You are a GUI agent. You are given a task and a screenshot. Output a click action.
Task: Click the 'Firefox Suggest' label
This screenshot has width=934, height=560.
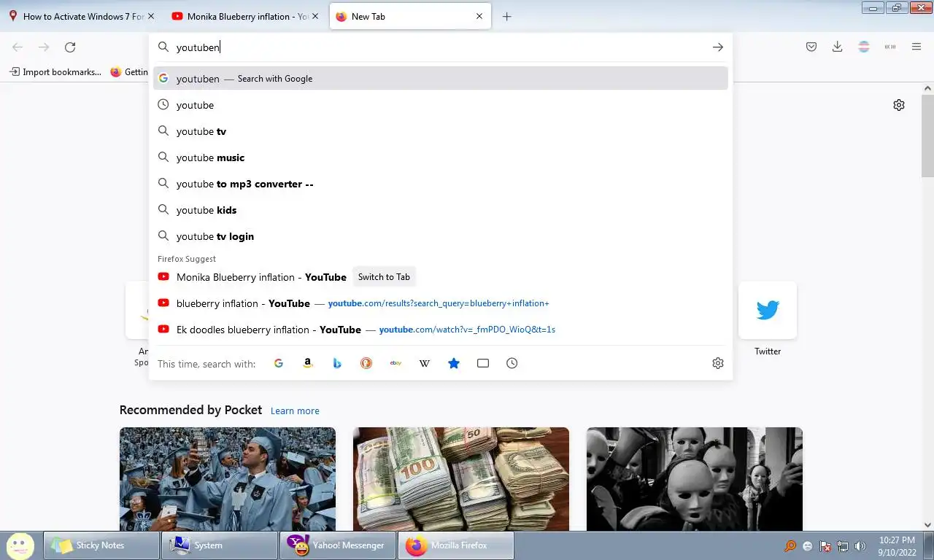[x=187, y=259]
